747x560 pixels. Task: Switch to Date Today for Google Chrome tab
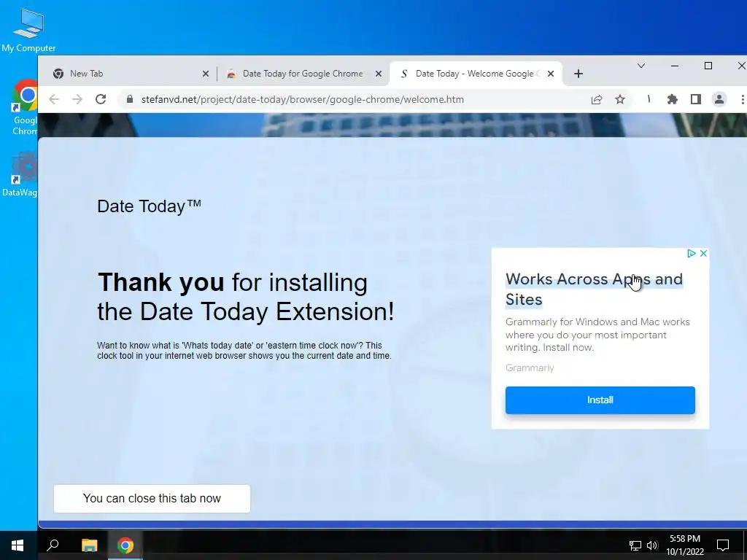[303, 74]
